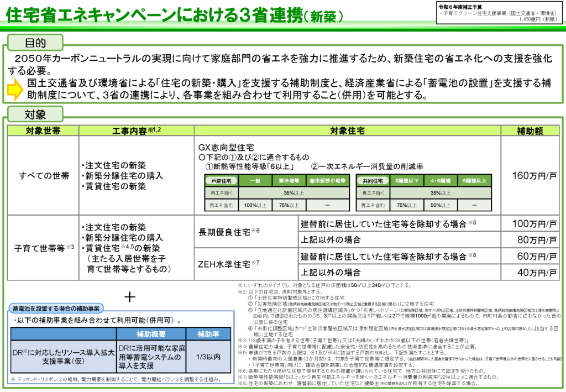Viewport: 566px width, 392px height.
Task: Click the 都市部狭小地等 column header
Action: point(328,180)
